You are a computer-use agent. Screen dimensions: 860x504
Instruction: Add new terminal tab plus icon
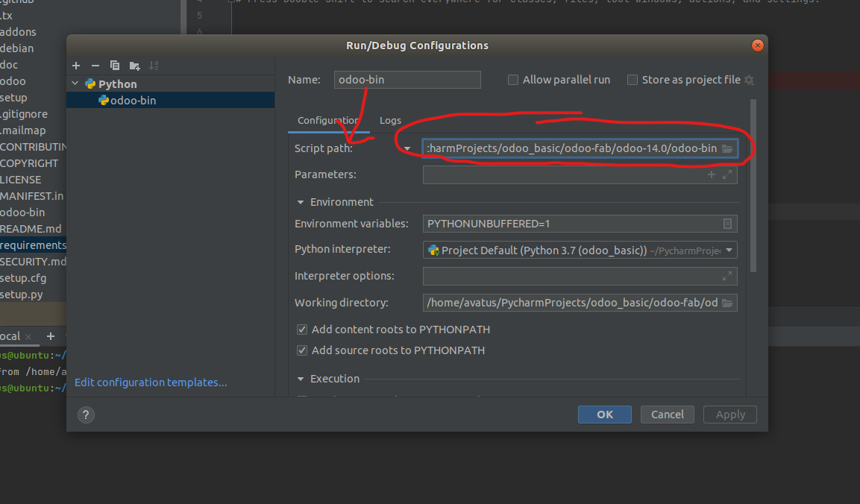[51, 336]
